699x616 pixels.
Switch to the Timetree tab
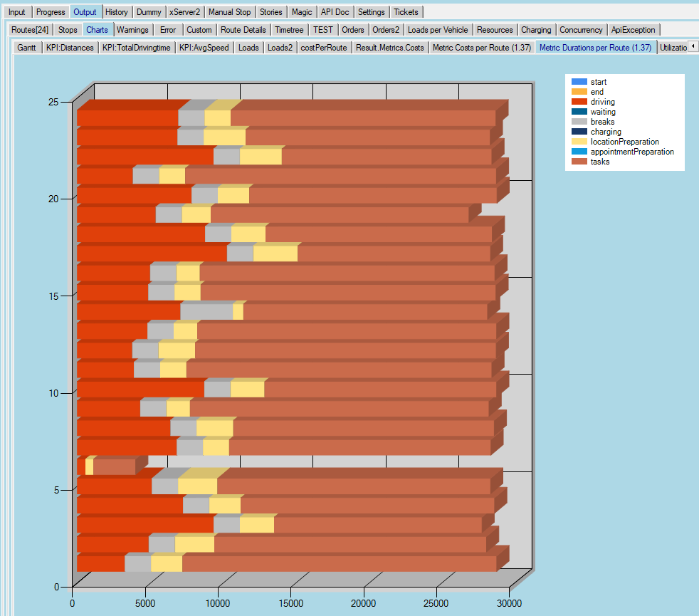coord(289,30)
